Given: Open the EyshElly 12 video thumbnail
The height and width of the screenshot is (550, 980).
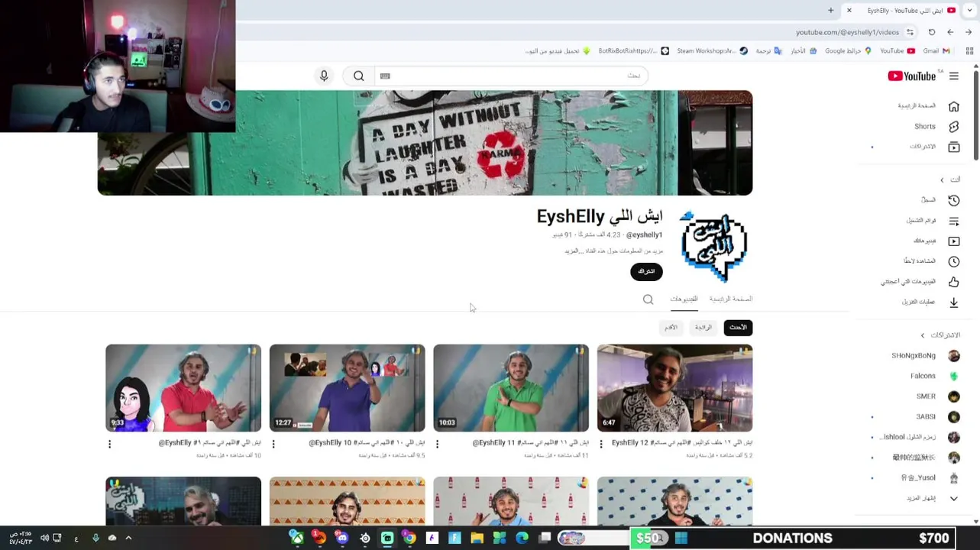Looking at the screenshot, I should [674, 388].
